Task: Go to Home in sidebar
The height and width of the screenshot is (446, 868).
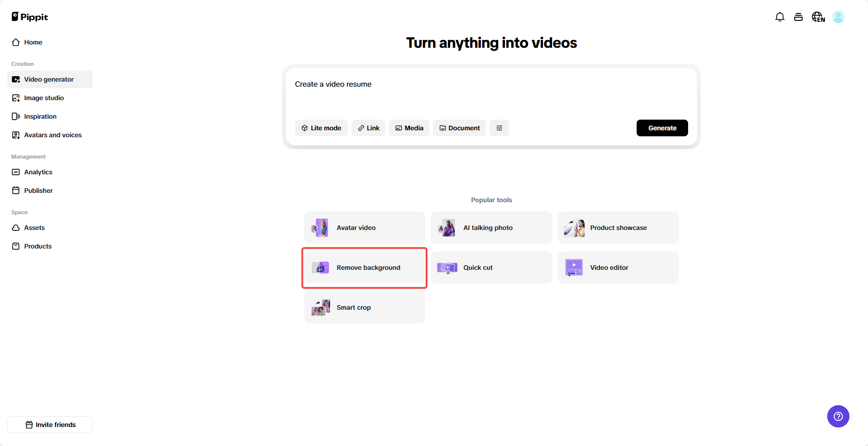Action: 50,42
